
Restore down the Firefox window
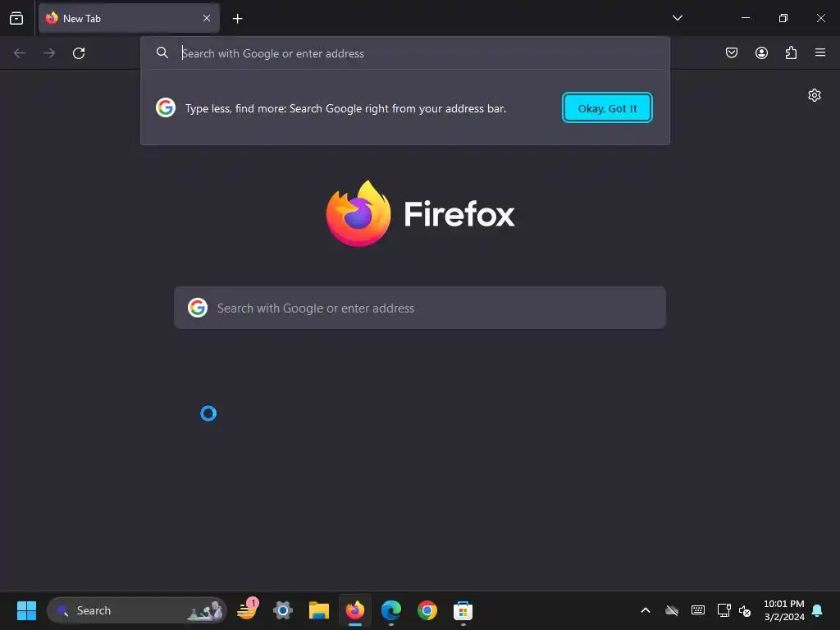tap(783, 18)
